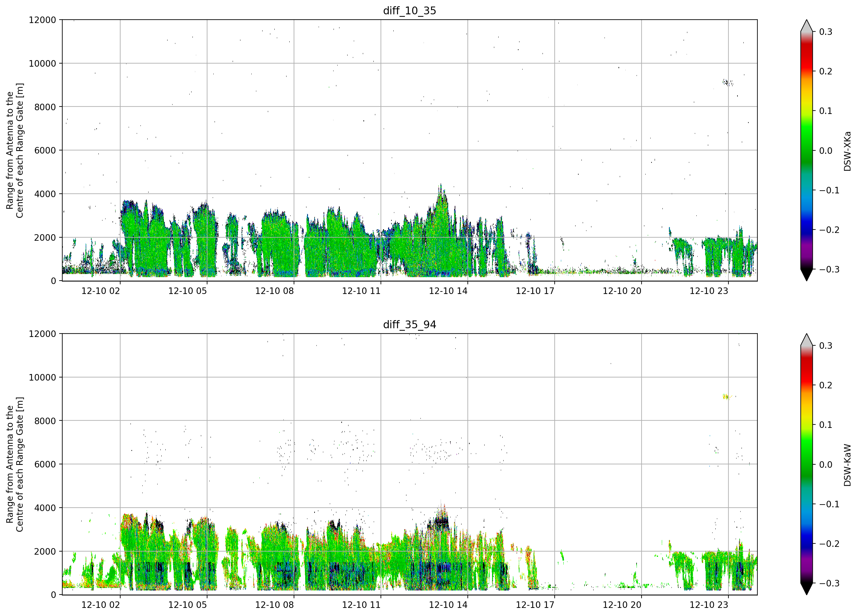Click the 0.2 tick on DSW-KaW colorbar

click(x=826, y=385)
